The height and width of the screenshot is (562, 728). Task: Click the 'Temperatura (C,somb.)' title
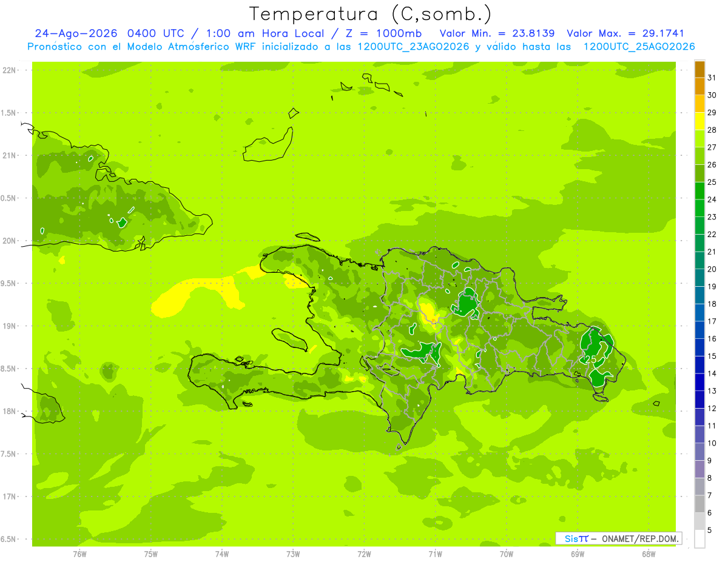pos(370,14)
